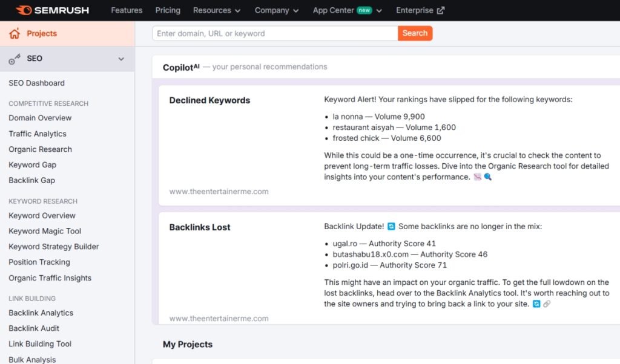Click the refresh icon beside Backlink Update
620x364 pixels.
[391, 226]
